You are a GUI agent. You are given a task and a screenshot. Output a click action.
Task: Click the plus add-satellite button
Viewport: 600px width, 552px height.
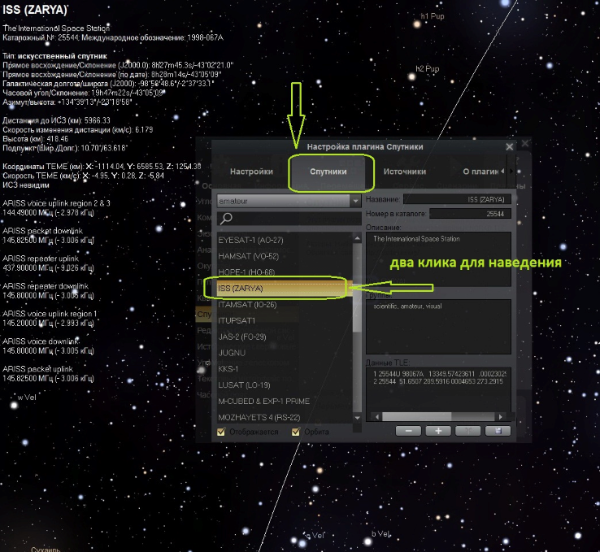438,431
